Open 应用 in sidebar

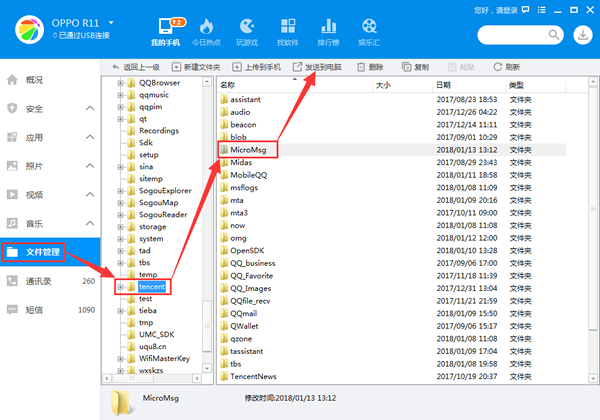(50, 137)
